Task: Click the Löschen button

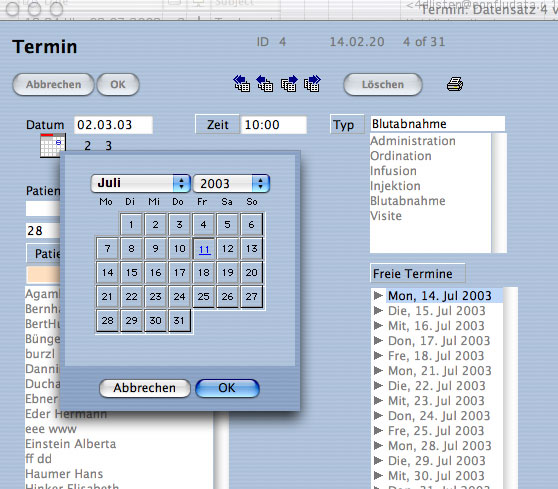Action: pos(383,84)
